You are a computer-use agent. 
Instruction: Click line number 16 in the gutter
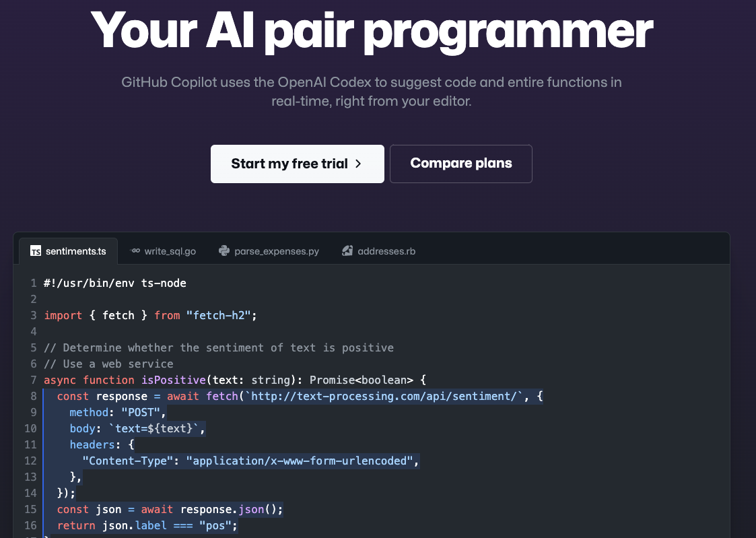point(30,525)
